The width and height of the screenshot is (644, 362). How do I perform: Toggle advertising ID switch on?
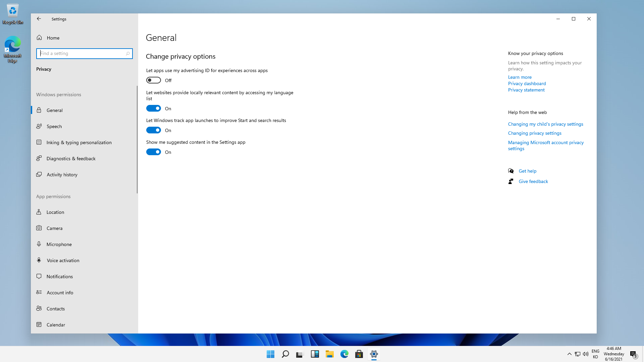coord(154,80)
